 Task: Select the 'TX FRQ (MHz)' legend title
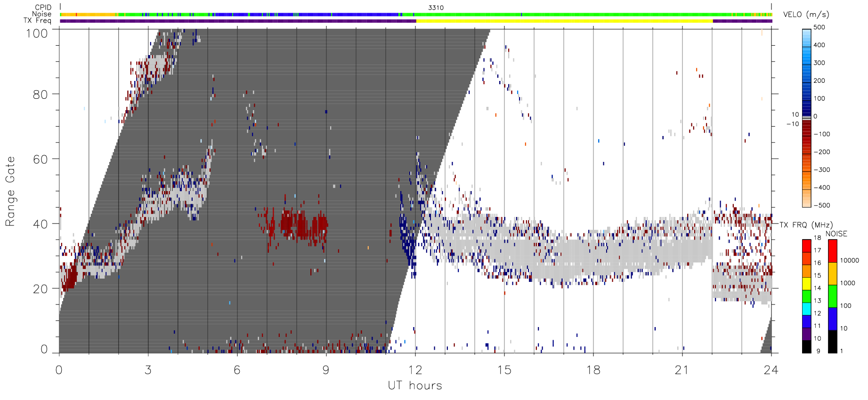click(806, 225)
